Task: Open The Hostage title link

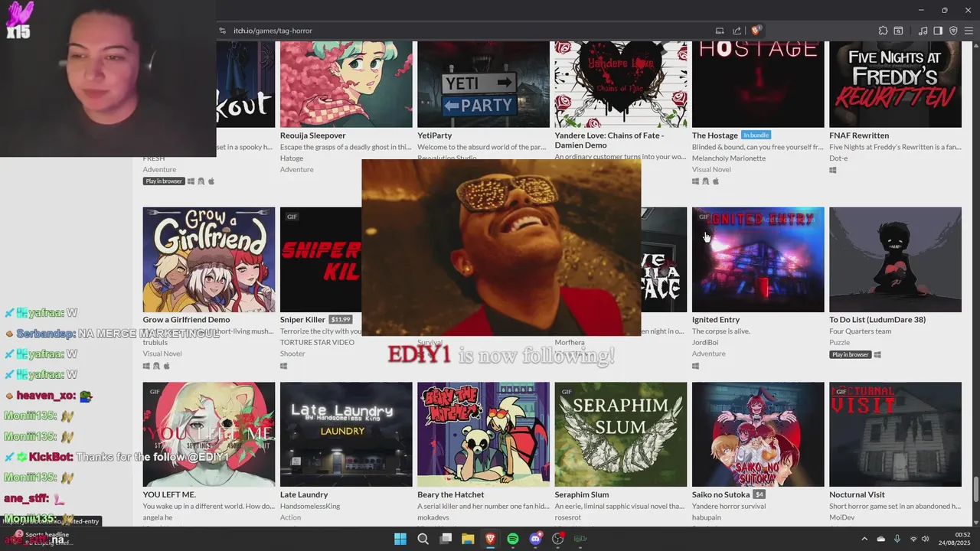Action: [715, 135]
